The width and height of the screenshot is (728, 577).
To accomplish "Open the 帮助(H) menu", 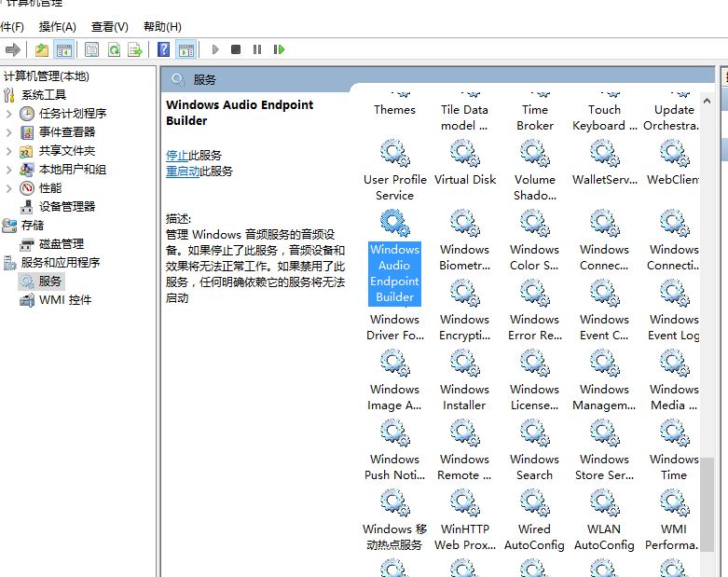I will 162,27.
